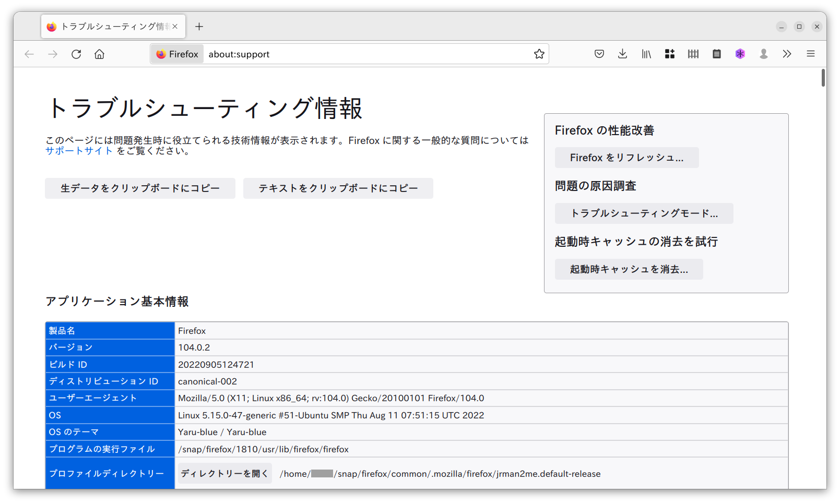
Task: Select the Mozilla/5.0 user agent string
Action: coord(331,398)
